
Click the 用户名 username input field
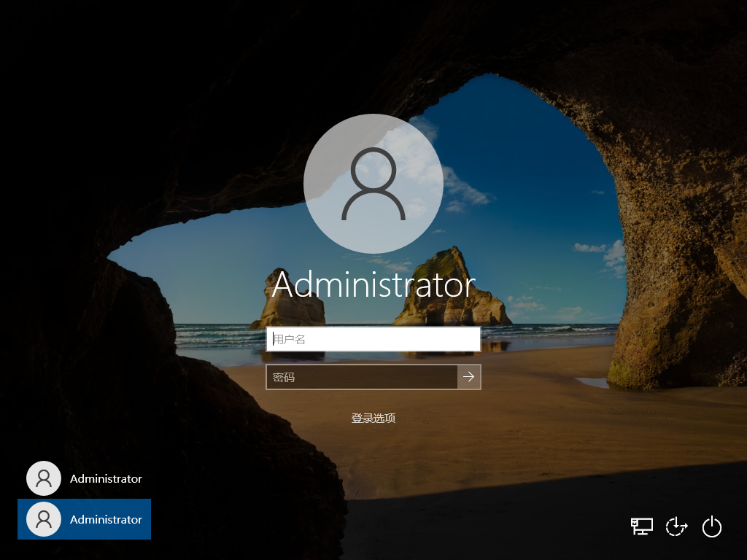coord(373,339)
